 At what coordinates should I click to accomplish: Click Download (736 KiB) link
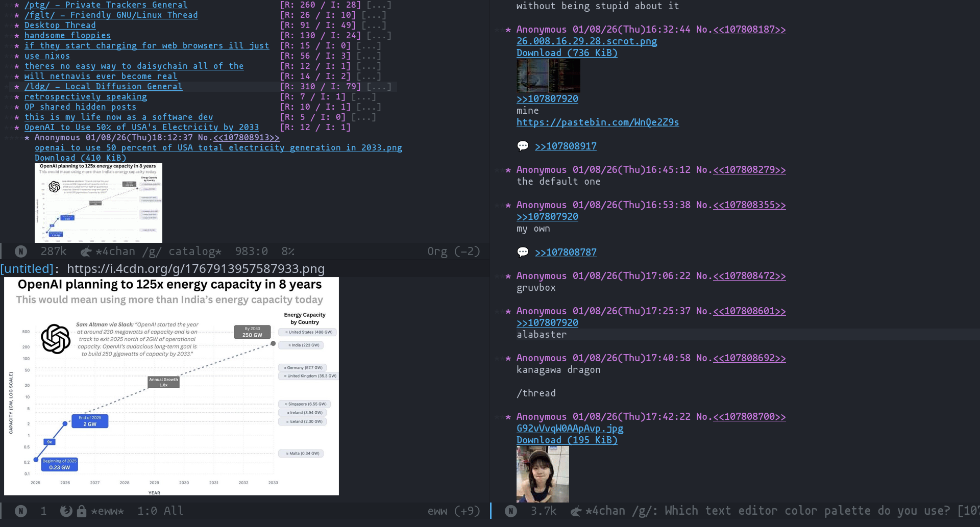(567, 53)
